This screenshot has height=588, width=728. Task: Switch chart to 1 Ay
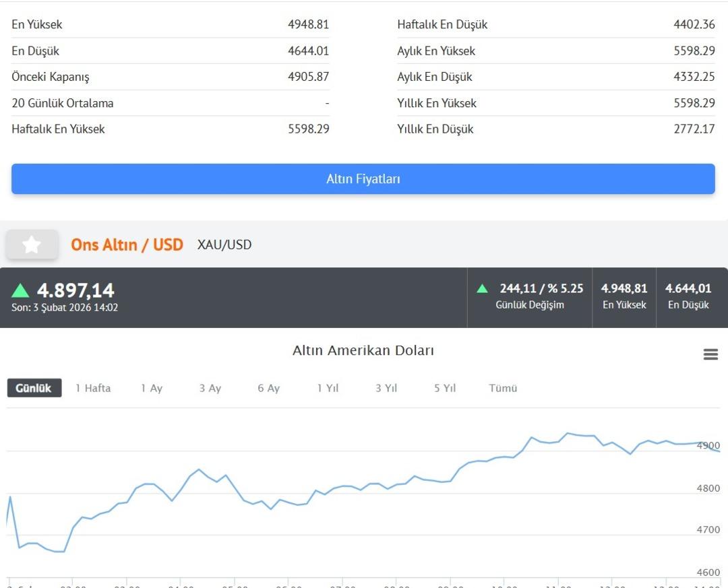tap(152, 388)
